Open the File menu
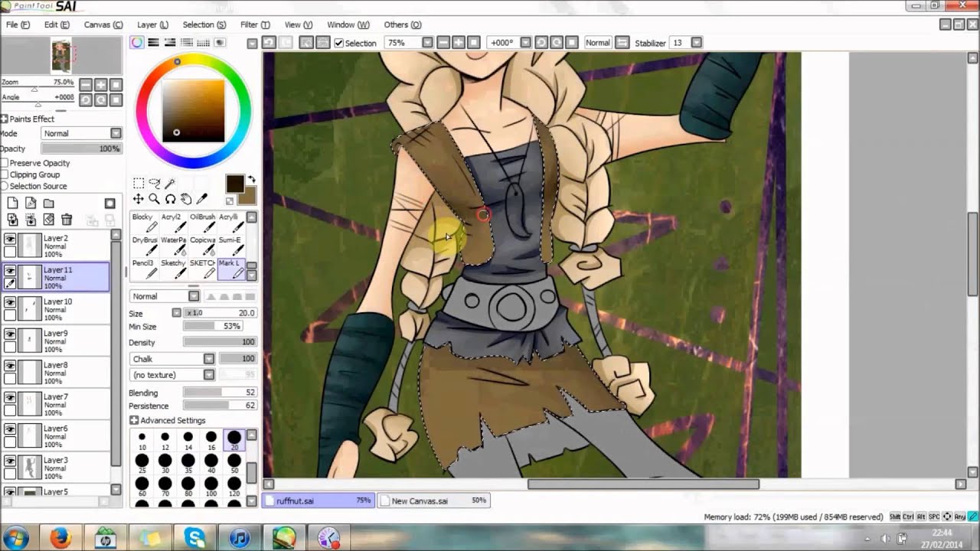The width and height of the screenshot is (980, 551). point(18,24)
